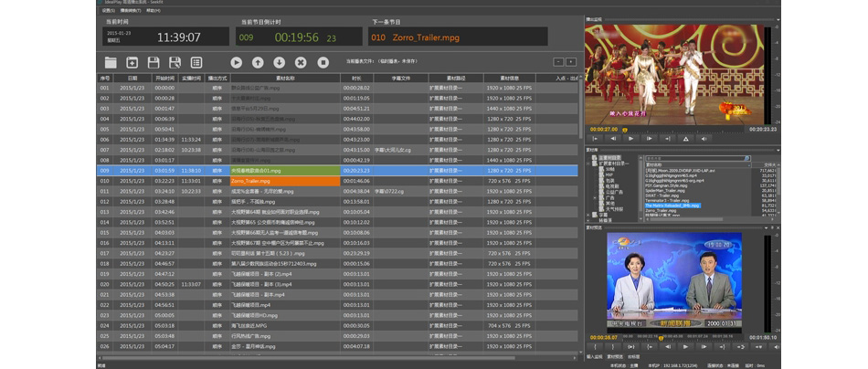This screenshot has width=868, height=369.
Task: Open the 设置(S) menu
Action: 109,11
